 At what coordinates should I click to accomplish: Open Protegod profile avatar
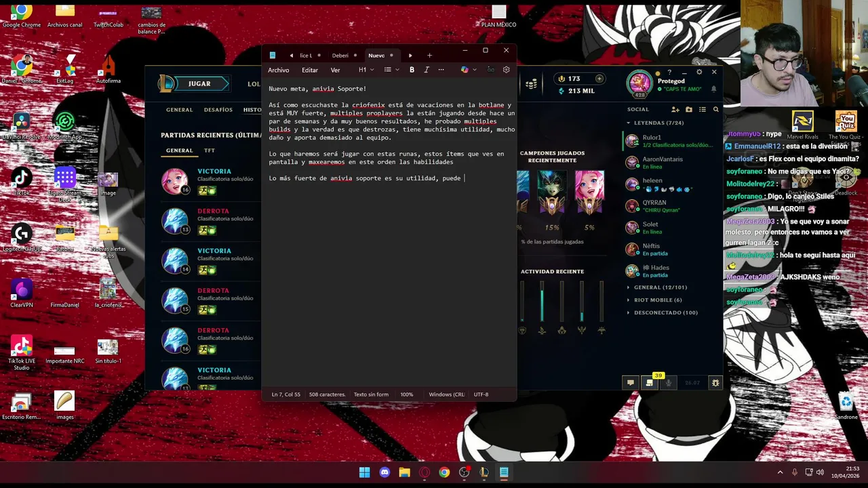(x=638, y=83)
